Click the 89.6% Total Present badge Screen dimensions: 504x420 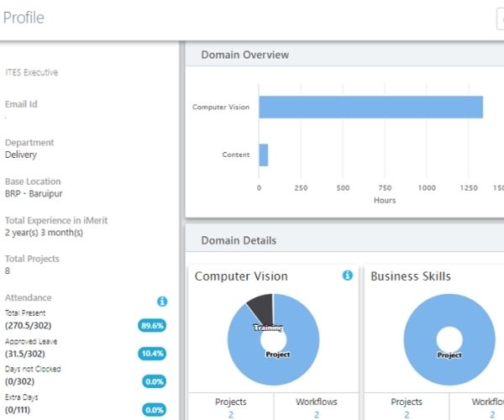tap(152, 326)
